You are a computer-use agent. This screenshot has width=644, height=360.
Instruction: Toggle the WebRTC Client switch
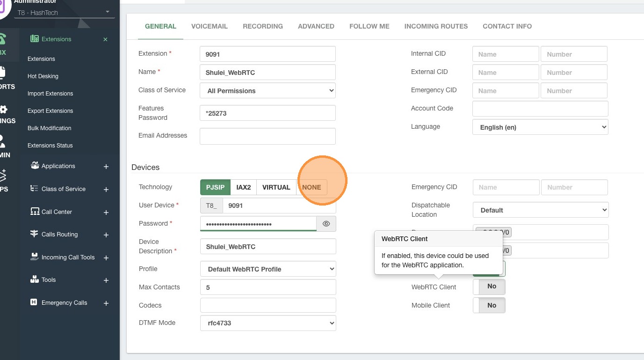pyautogui.click(x=489, y=287)
